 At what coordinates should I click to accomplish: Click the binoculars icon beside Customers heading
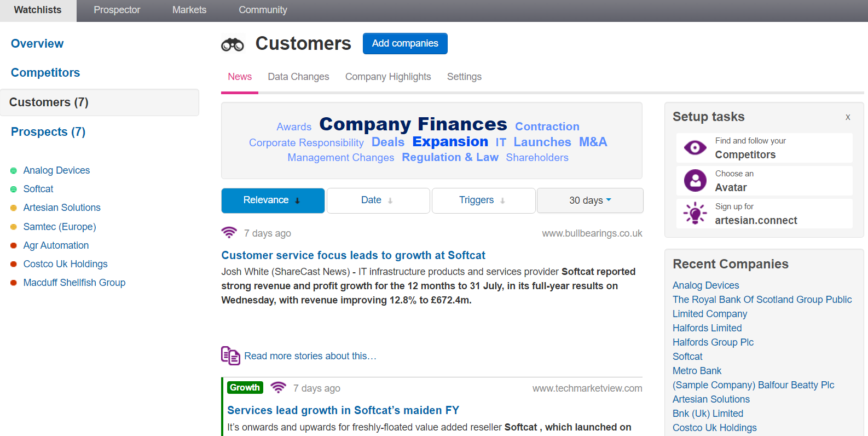point(233,44)
